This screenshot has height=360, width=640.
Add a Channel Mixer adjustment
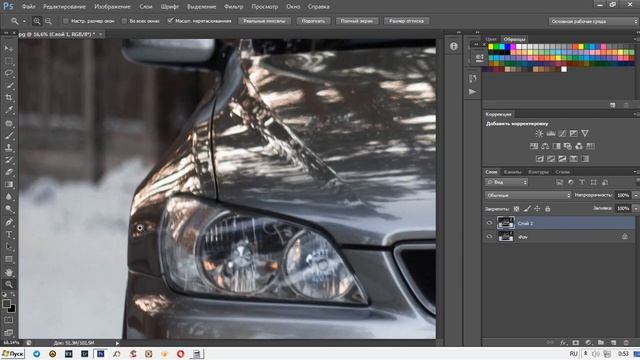tap(579, 146)
